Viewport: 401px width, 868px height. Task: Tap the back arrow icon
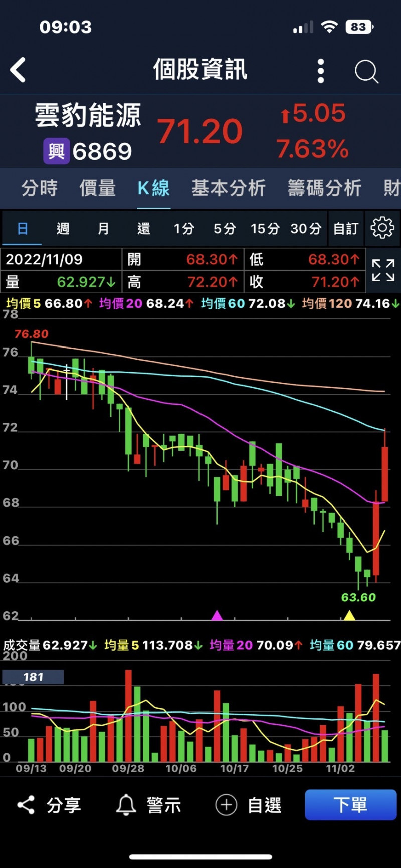point(19,70)
